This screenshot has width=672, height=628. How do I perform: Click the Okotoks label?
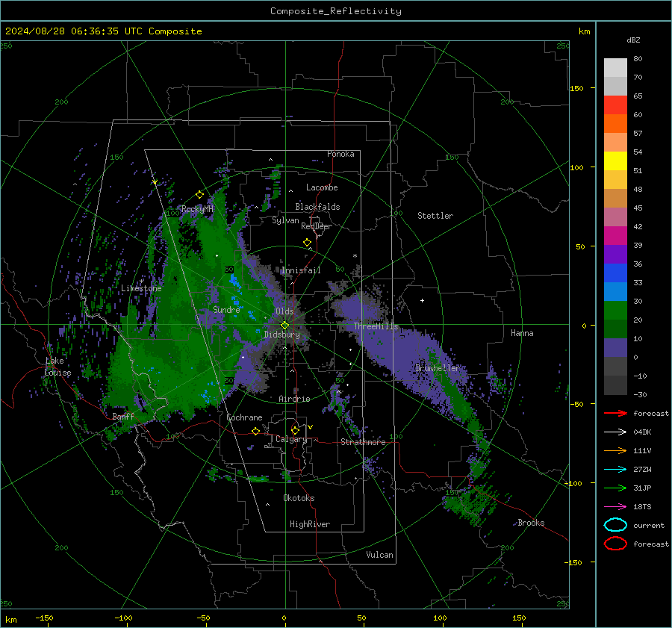point(299,498)
